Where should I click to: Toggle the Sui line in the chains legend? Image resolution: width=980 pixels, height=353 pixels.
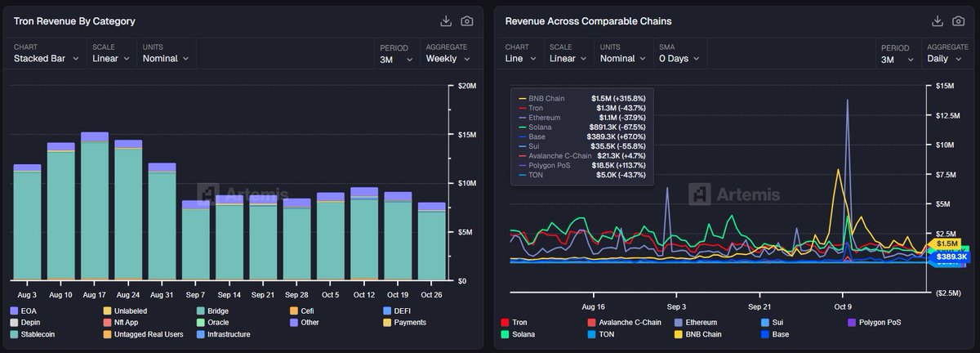tap(773, 323)
